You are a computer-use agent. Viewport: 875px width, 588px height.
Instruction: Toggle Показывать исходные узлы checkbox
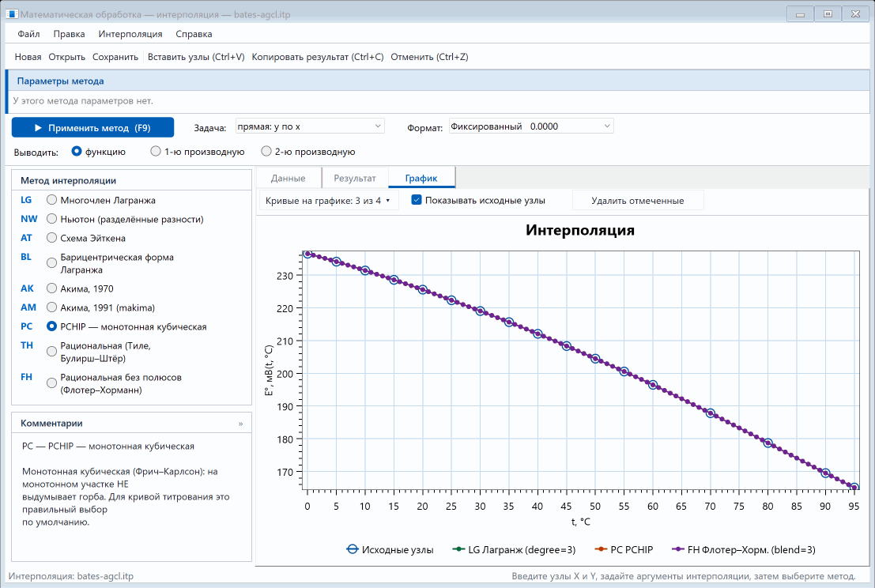[x=417, y=200]
